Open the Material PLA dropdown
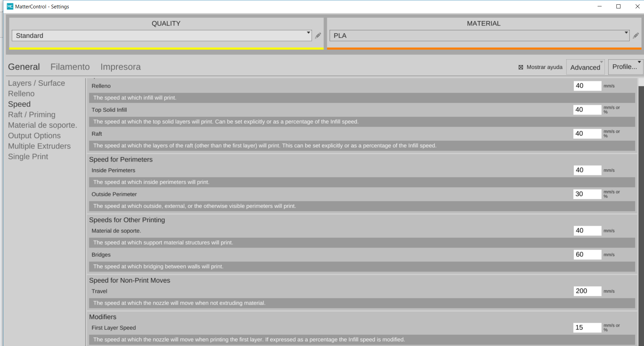This screenshot has height=346, width=644. (x=479, y=36)
